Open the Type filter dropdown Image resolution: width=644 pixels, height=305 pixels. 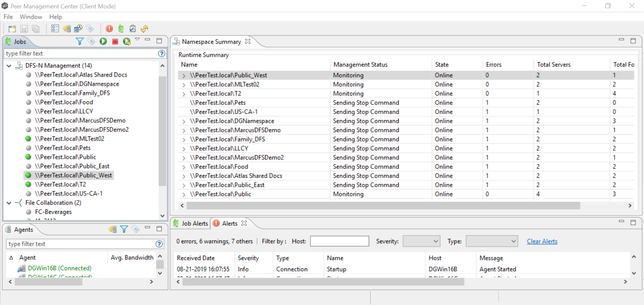pos(492,241)
